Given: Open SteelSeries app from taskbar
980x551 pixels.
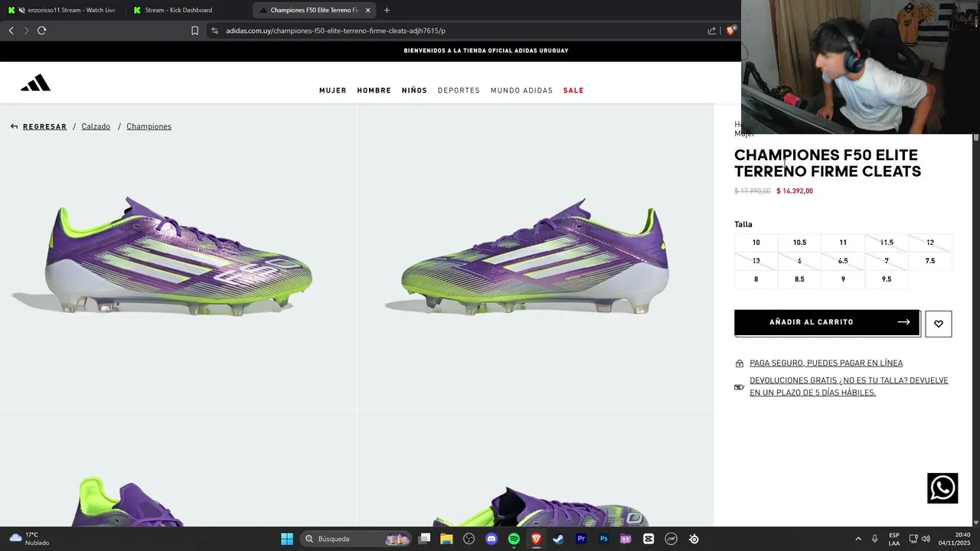Looking at the screenshot, I should [x=694, y=539].
